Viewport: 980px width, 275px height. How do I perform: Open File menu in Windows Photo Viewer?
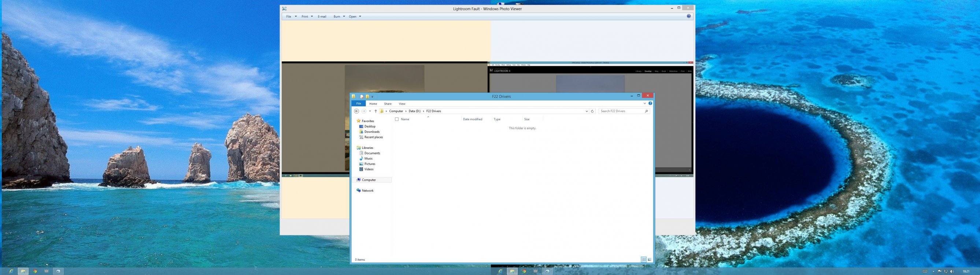coord(291,16)
